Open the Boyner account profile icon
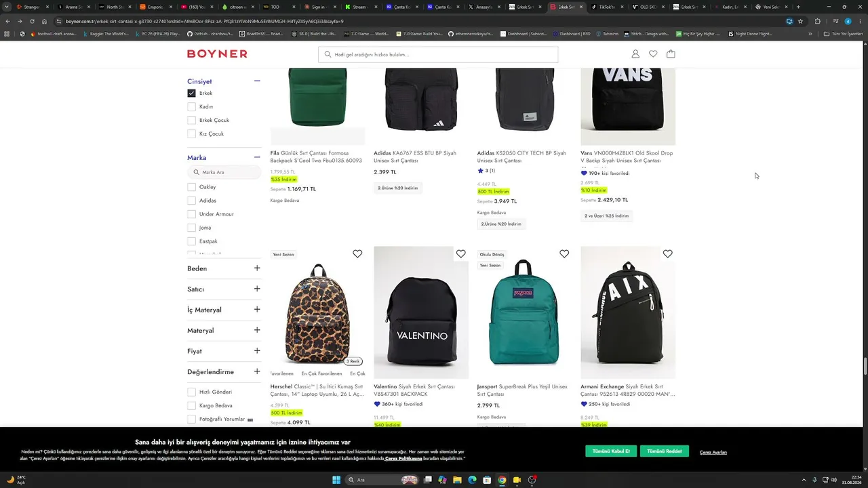This screenshot has width=868, height=488. [635, 54]
